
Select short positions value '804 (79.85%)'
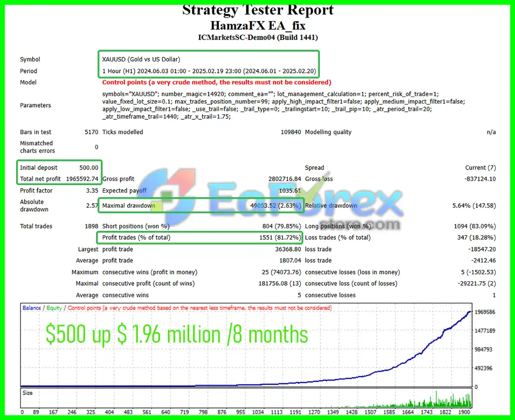[x=282, y=226]
